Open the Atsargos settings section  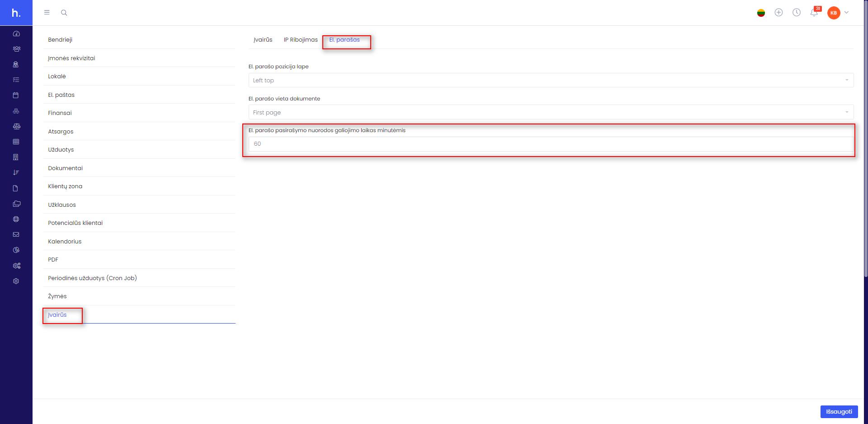point(139,131)
